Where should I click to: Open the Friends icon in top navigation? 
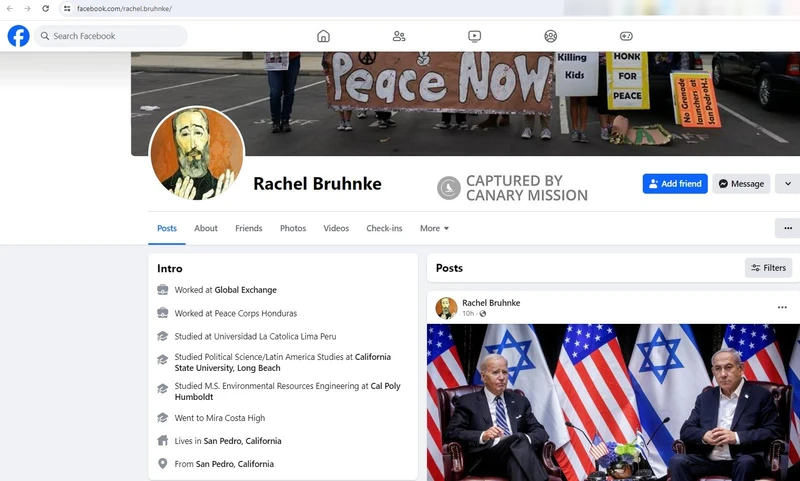(399, 36)
